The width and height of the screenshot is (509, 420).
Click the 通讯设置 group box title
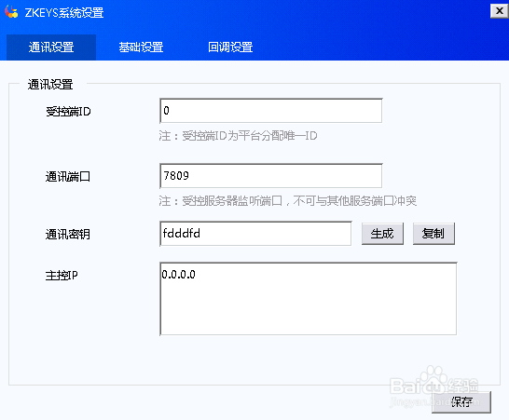click(50, 85)
